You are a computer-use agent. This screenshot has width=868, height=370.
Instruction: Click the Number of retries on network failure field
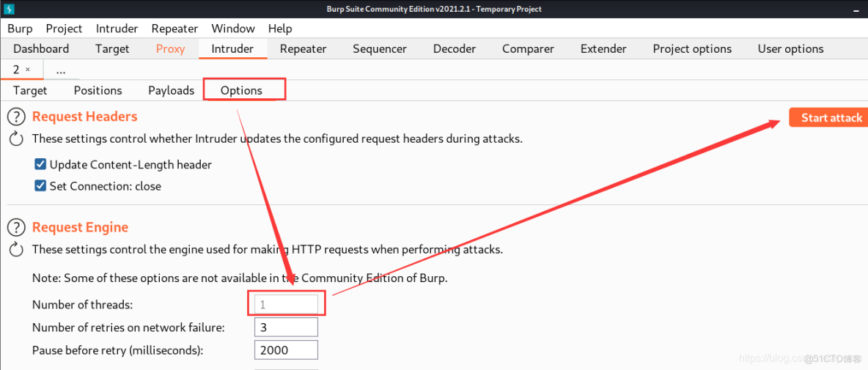click(x=286, y=327)
